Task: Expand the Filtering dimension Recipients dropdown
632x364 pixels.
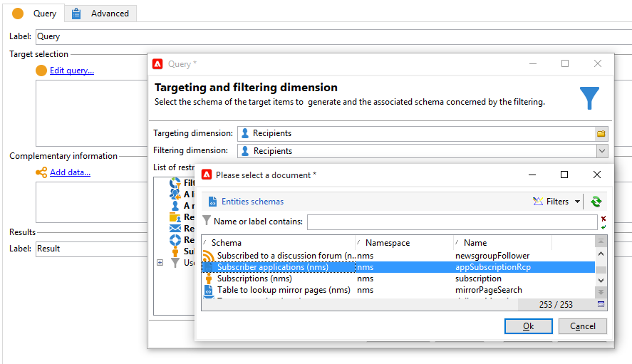Action: (602, 151)
